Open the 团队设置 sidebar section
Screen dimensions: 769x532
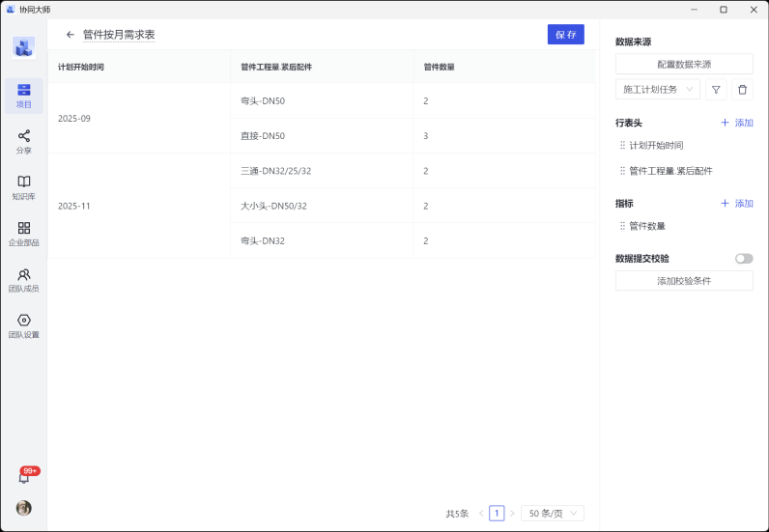click(24, 325)
